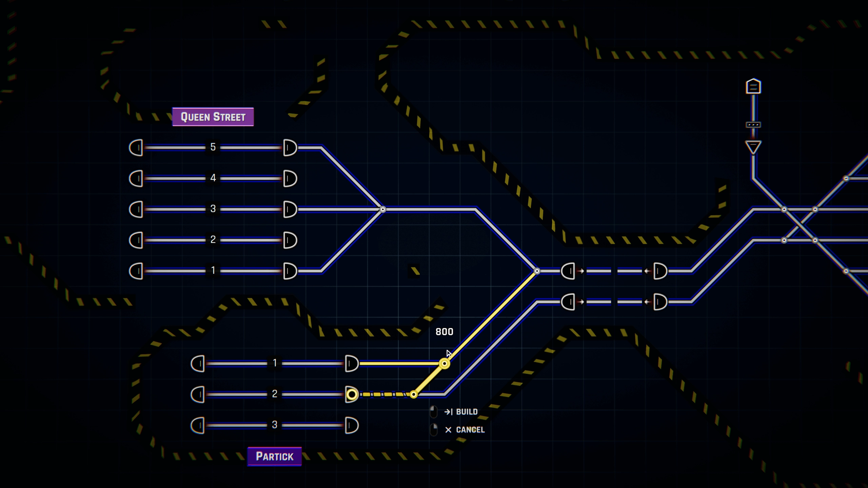The height and width of the screenshot is (488, 868).
Task: Click the topmost junction node near right edge
Action: pyautogui.click(x=846, y=179)
